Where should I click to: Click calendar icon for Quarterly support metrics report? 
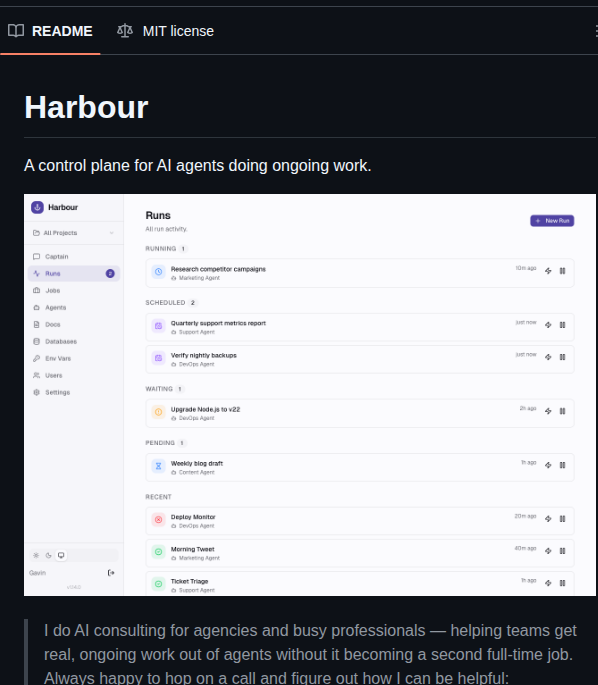159,326
